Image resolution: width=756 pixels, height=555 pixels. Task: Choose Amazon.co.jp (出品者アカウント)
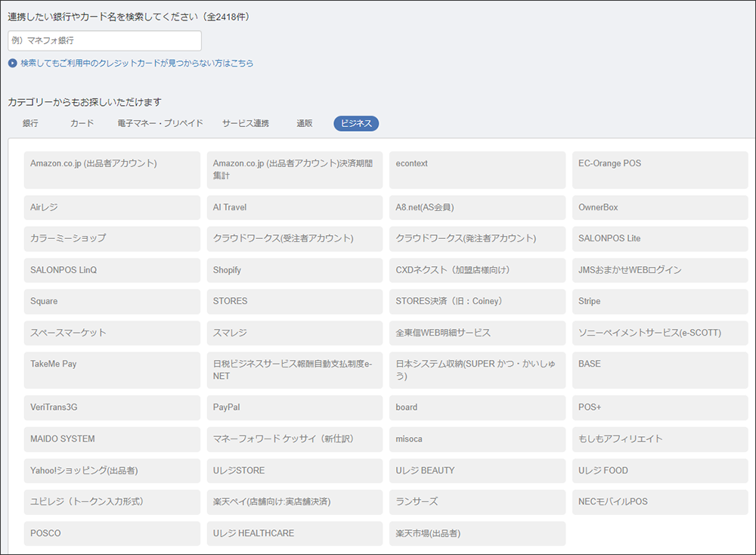click(x=112, y=169)
